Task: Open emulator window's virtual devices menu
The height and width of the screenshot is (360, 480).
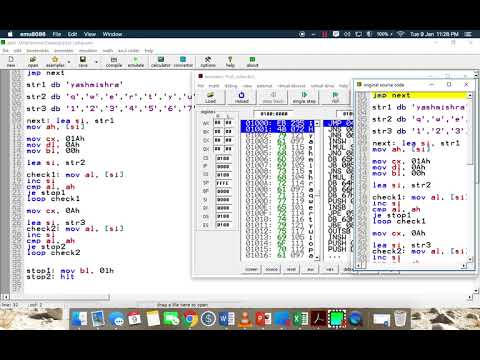Action: 291,86
